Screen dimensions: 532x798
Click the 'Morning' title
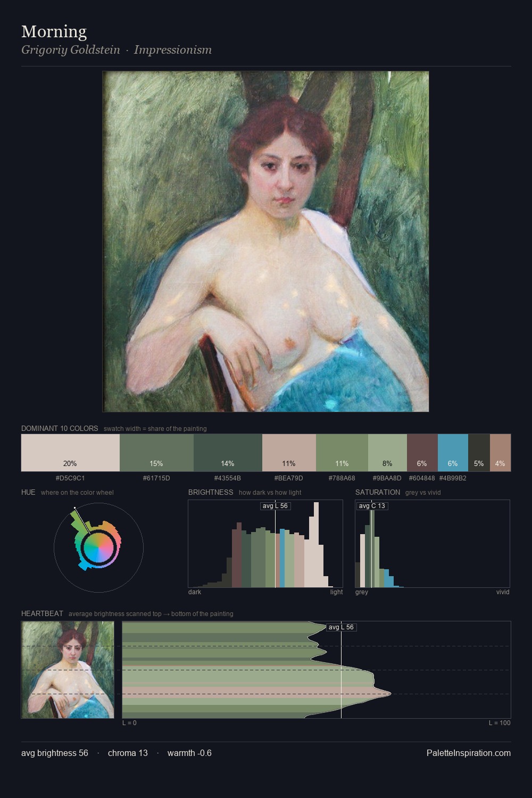pyautogui.click(x=54, y=32)
